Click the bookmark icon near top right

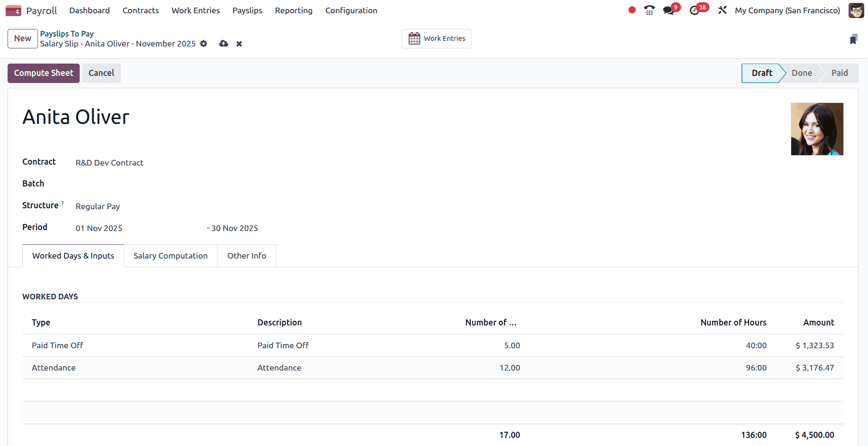[x=853, y=39]
